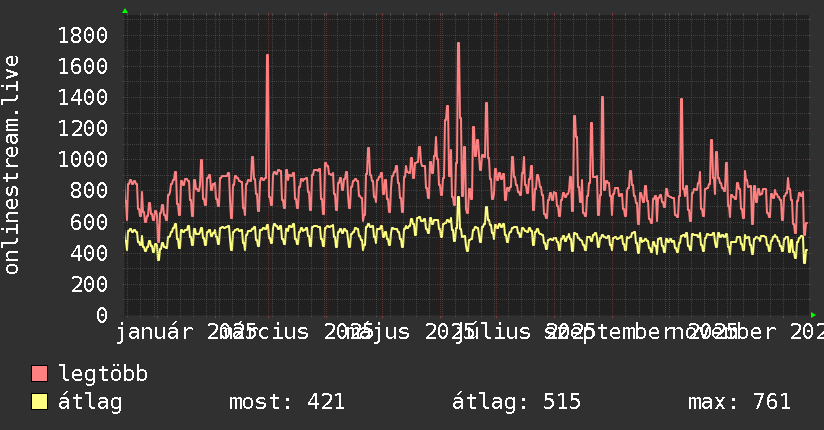Click the 1800 y-axis label

click(83, 36)
